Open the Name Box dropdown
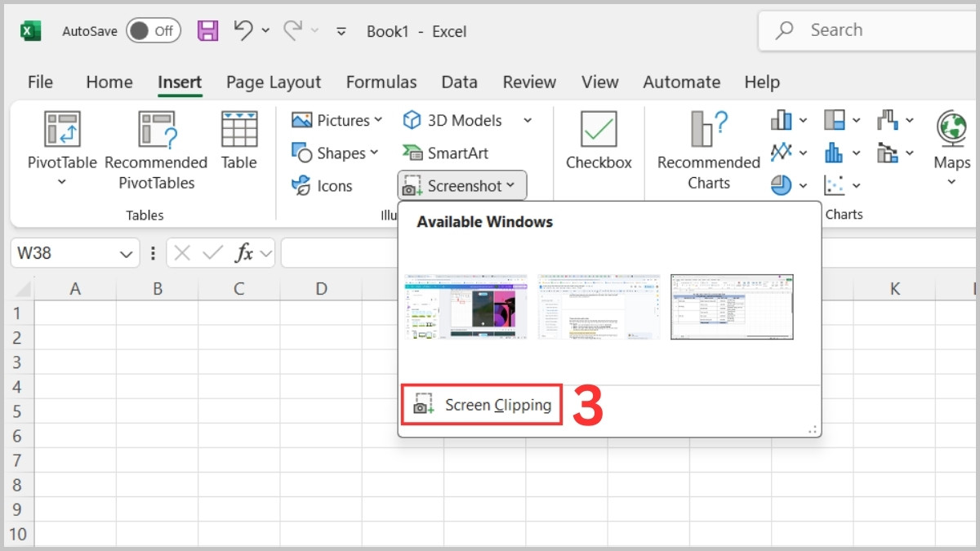Image resolution: width=980 pixels, height=551 pixels. click(127, 253)
